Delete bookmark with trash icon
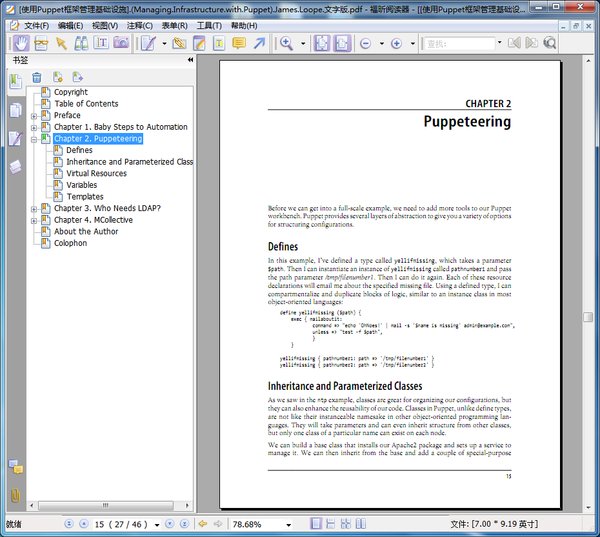 [37, 77]
